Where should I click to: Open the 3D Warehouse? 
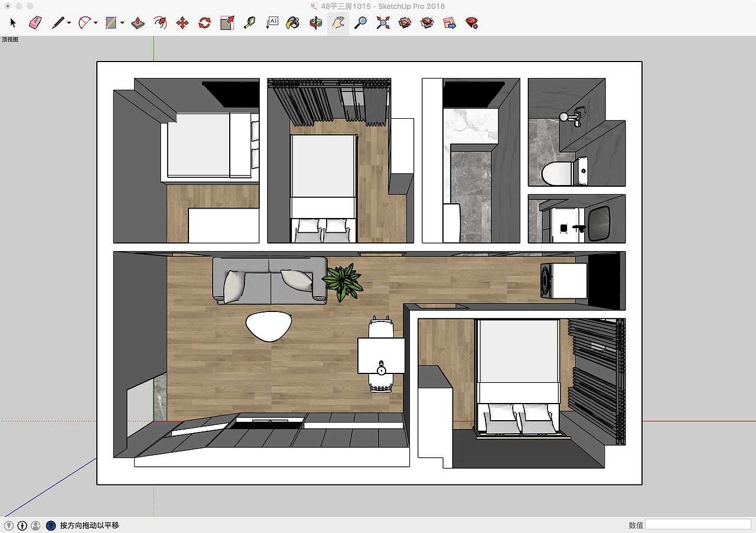point(405,23)
